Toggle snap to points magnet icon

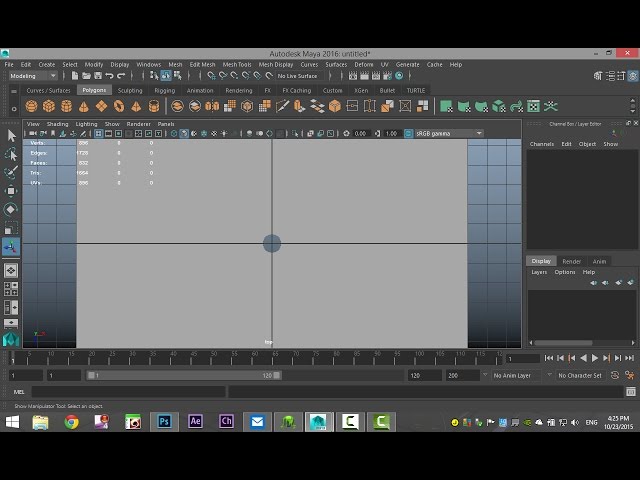234,76
